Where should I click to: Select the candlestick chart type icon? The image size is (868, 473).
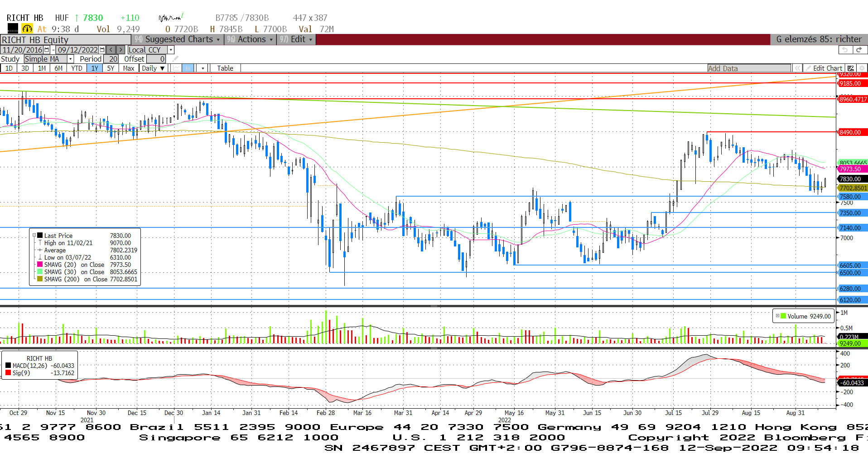(188, 68)
